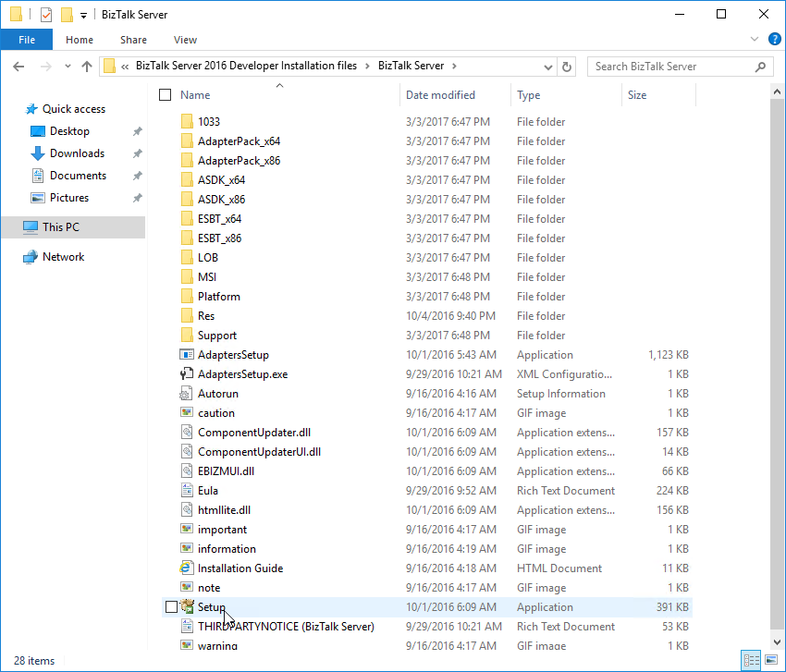Screen dimensions: 786x672
Task: Click the AdaptersSetup application icon
Action: pyautogui.click(x=187, y=355)
